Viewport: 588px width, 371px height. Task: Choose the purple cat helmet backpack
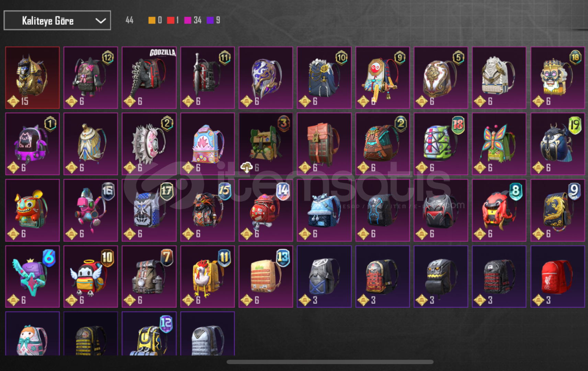point(32,144)
